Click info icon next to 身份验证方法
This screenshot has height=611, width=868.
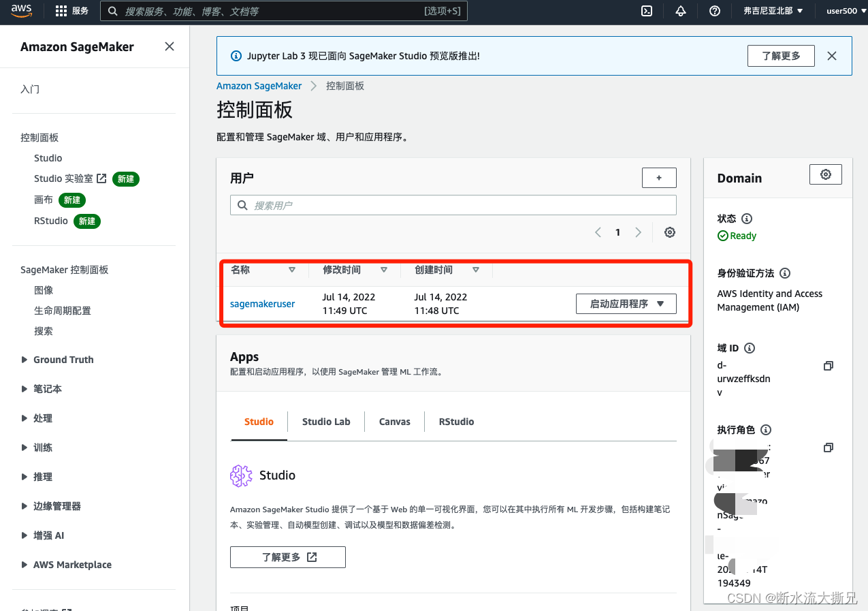(x=785, y=273)
